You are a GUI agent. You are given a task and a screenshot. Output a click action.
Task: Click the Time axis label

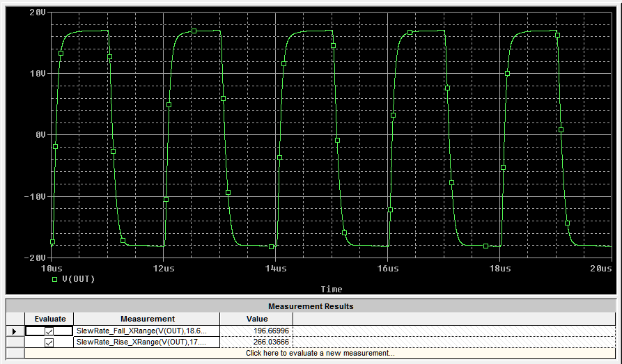pyautogui.click(x=332, y=290)
